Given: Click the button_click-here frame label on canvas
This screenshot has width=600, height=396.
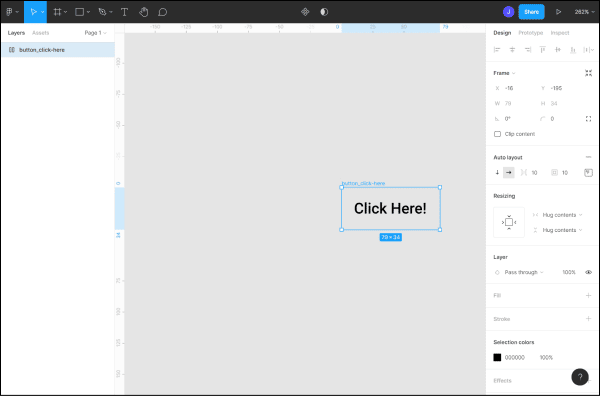Looking at the screenshot, I should (363, 183).
